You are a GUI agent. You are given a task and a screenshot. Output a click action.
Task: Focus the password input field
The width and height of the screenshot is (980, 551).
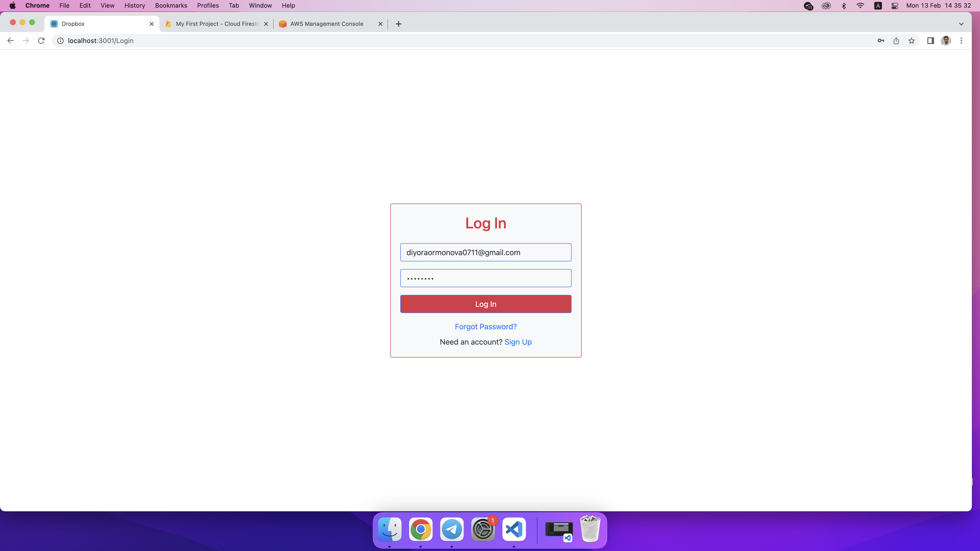pos(485,278)
